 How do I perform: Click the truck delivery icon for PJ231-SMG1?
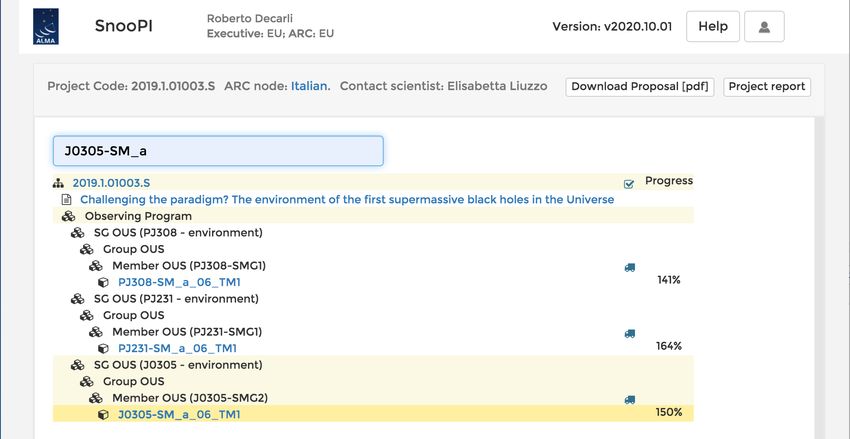[x=629, y=334]
